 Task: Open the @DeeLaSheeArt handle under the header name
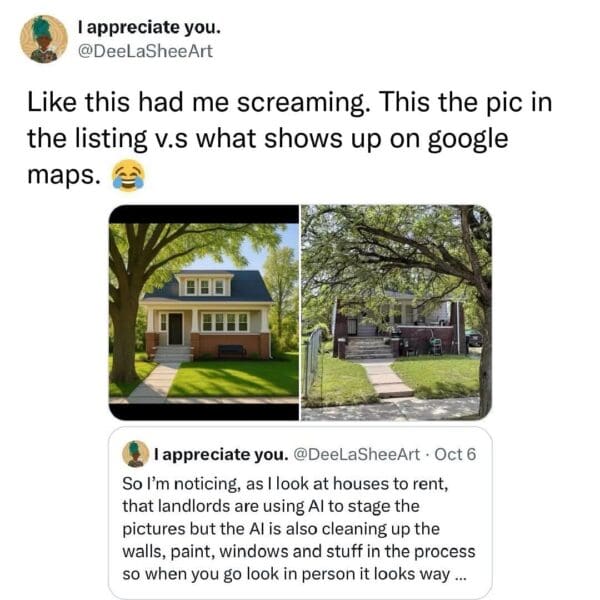click(145, 51)
